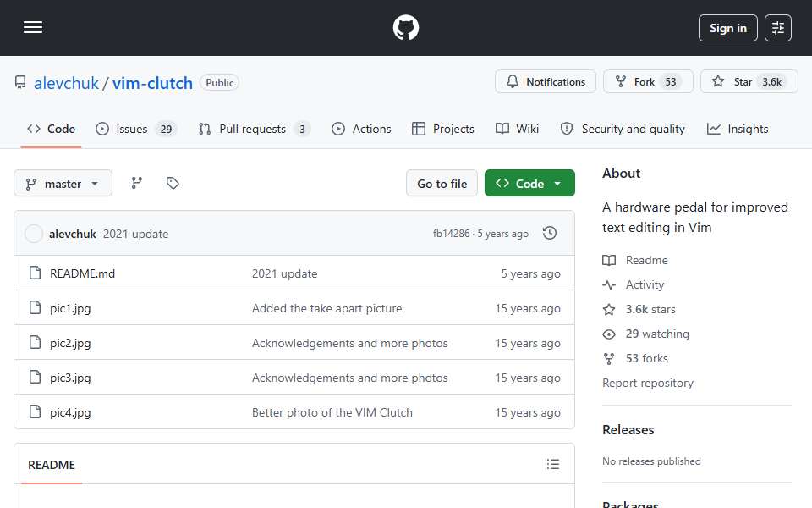Image resolution: width=812 pixels, height=508 pixels.
Task: Click the file icon next to pic1.jpg
Action: click(35, 307)
